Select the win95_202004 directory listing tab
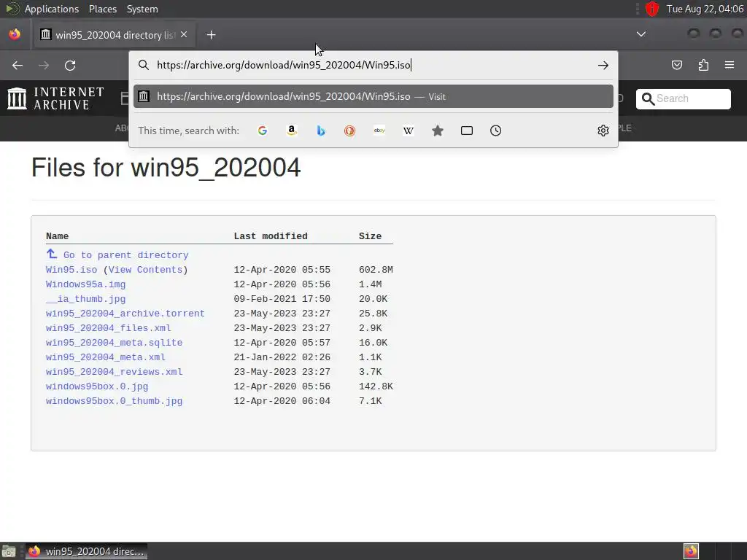 click(113, 35)
